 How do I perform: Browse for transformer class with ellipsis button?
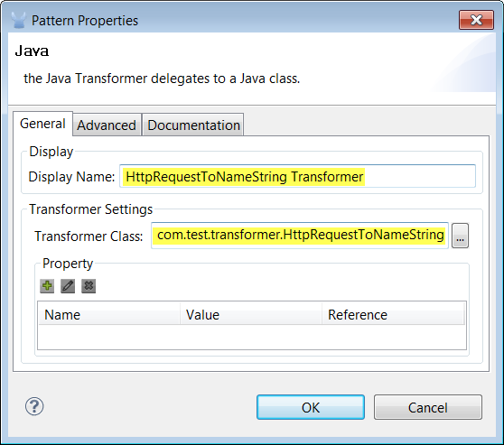(x=460, y=236)
